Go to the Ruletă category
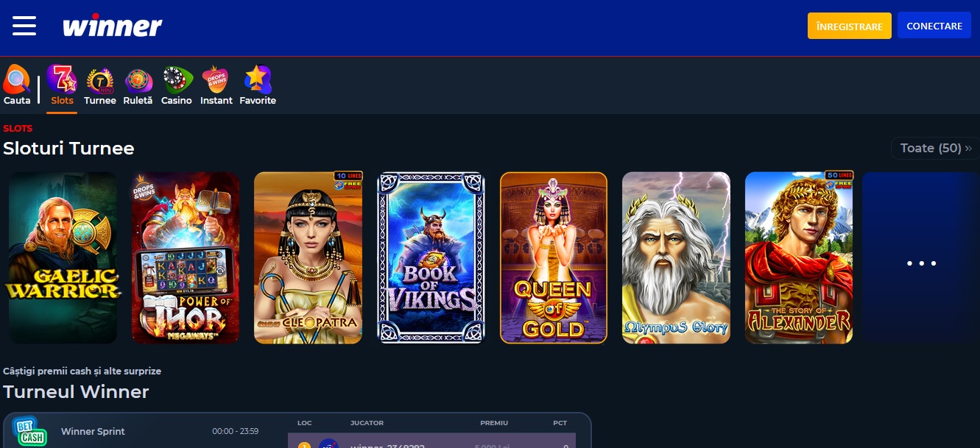 [x=138, y=86]
